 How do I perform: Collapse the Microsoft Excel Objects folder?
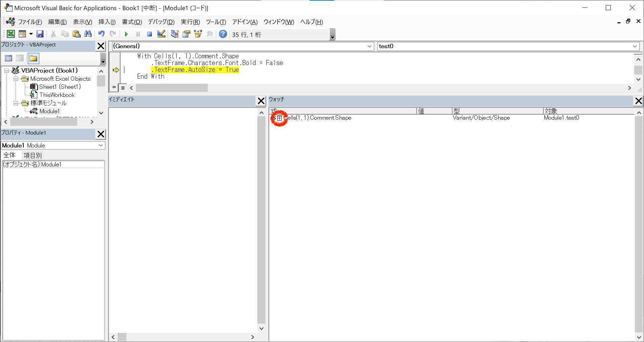[16, 79]
